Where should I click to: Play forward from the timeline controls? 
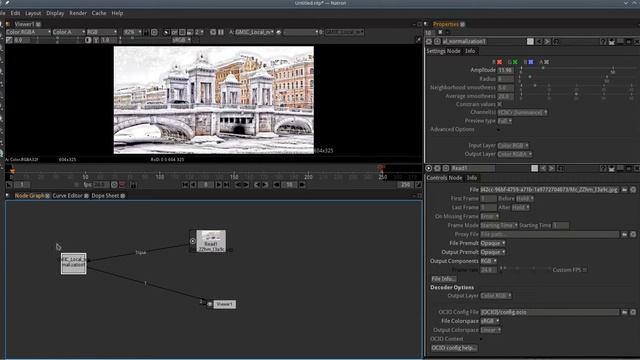point(218,185)
